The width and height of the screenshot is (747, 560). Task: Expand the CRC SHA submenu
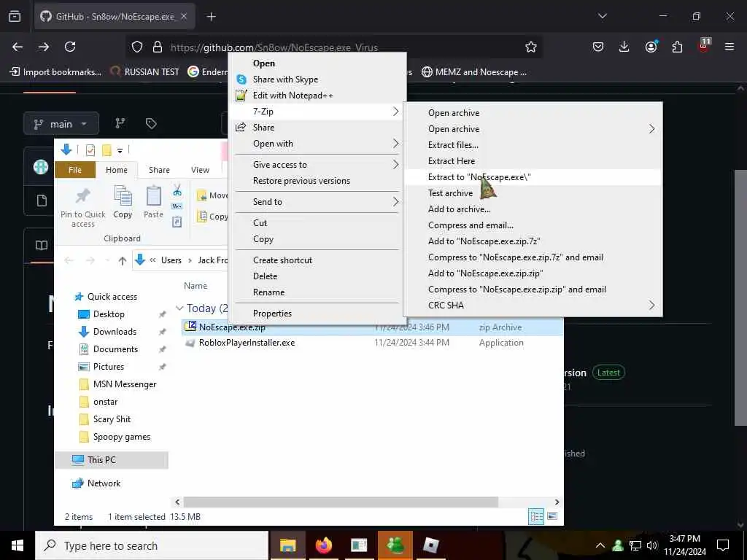pyautogui.click(x=533, y=306)
